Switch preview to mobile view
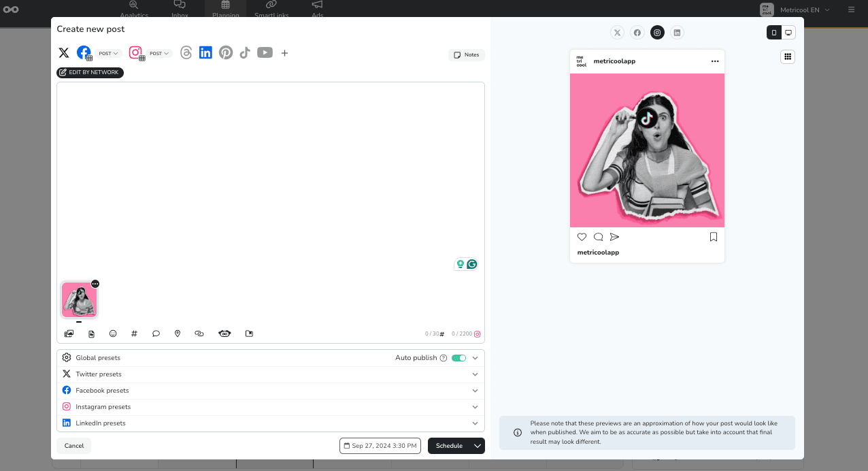Screen dimensions: 868x471 point(773,32)
